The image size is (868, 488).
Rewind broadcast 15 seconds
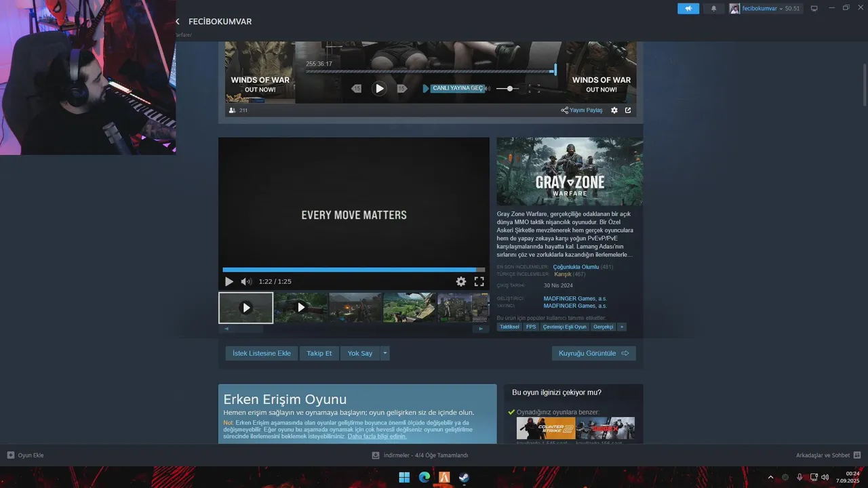click(357, 88)
